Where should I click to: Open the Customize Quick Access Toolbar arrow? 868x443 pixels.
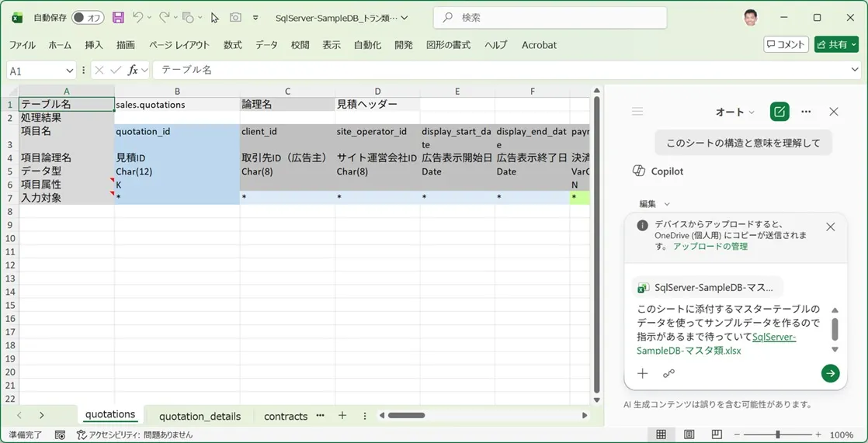pyautogui.click(x=255, y=18)
